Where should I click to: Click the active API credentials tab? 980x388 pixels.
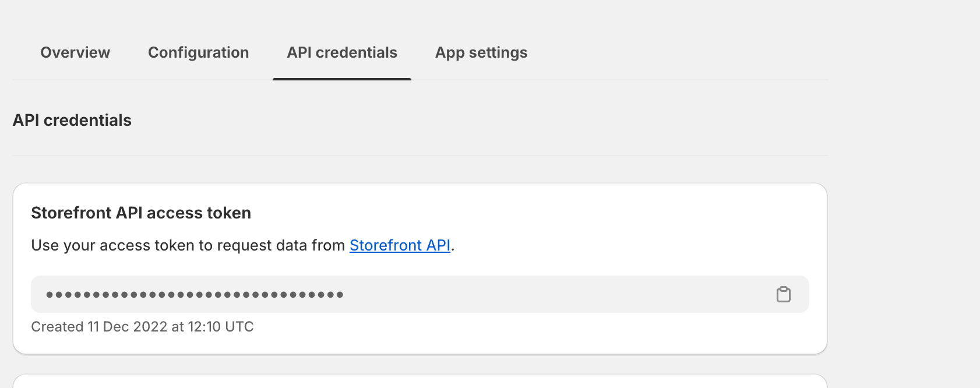[x=341, y=52]
